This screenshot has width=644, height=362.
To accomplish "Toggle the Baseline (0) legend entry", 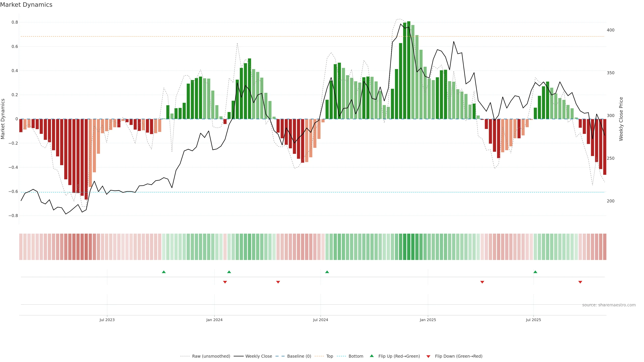I will coord(299,356).
